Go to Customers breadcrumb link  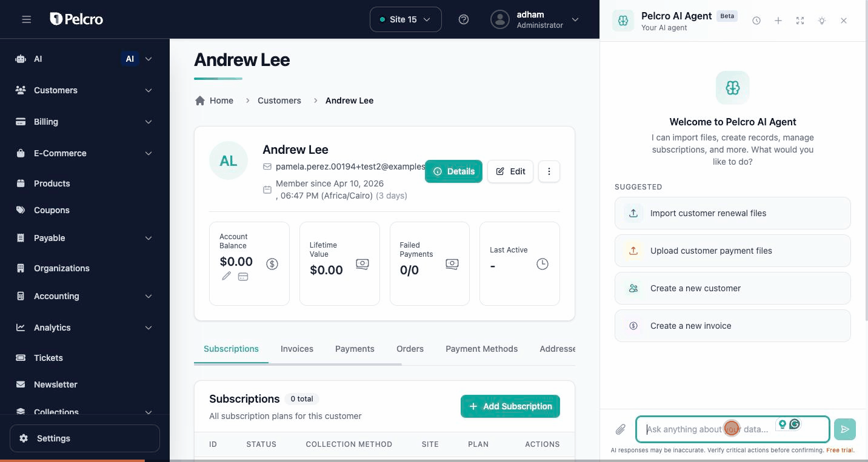279,101
